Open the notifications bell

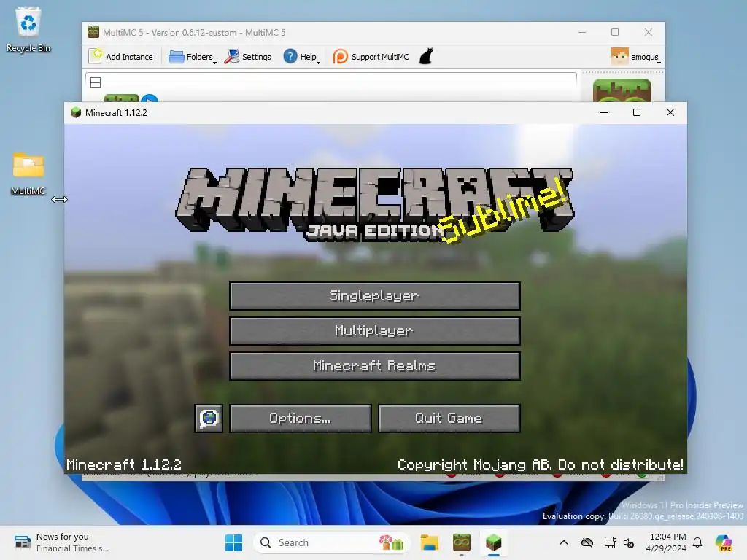tap(697, 542)
